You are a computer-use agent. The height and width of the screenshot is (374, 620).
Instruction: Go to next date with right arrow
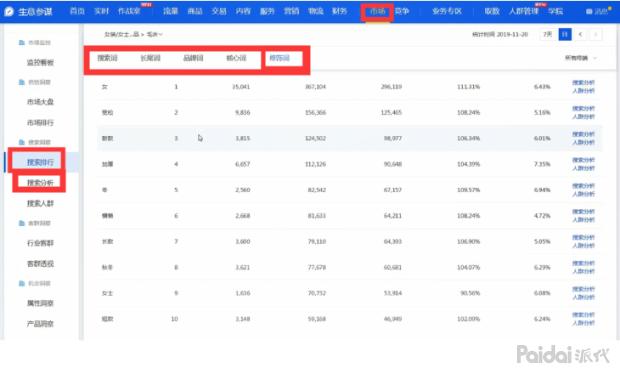point(595,34)
